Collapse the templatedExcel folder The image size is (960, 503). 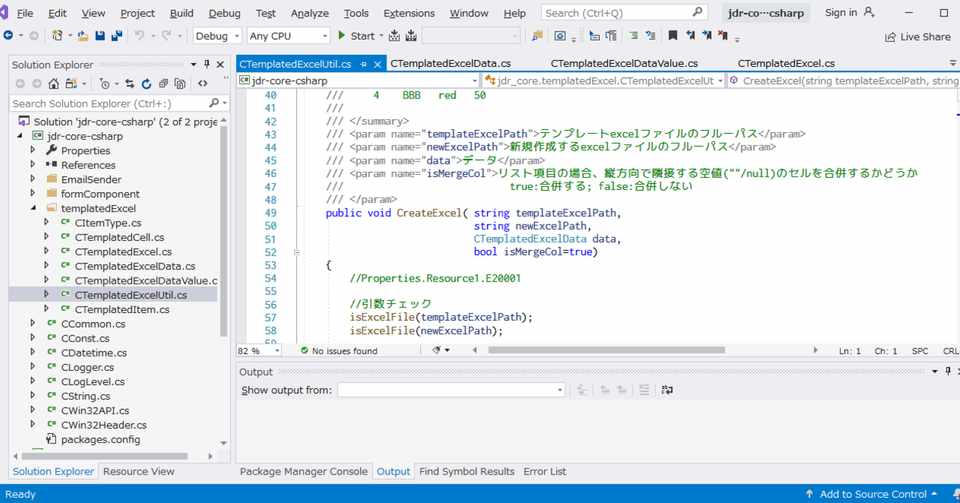tap(33, 208)
